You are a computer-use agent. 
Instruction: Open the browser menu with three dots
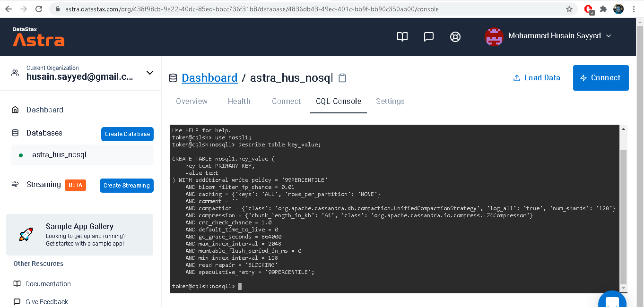[633, 9]
